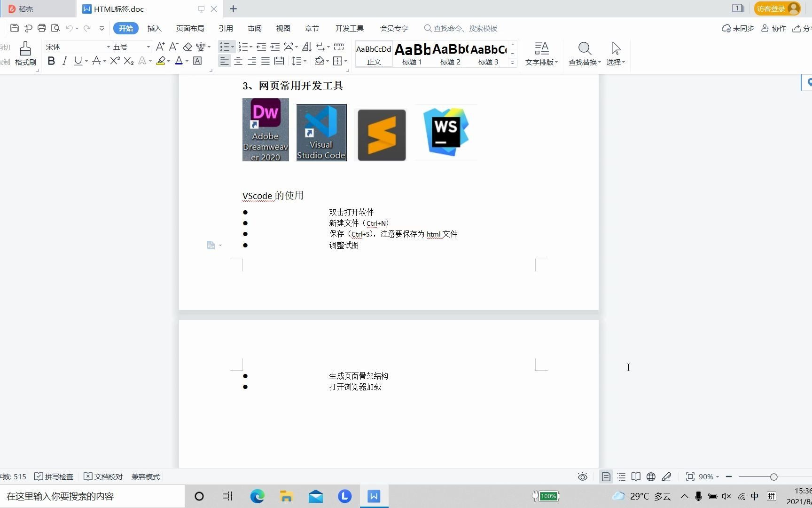Screen dimensions: 812x508
Task: Apply Superscript formatting
Action: click(x=115, y=61)
